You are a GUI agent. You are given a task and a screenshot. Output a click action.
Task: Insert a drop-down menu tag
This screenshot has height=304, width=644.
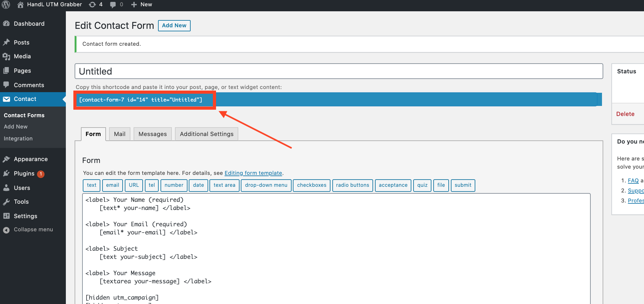pos(266,185)
